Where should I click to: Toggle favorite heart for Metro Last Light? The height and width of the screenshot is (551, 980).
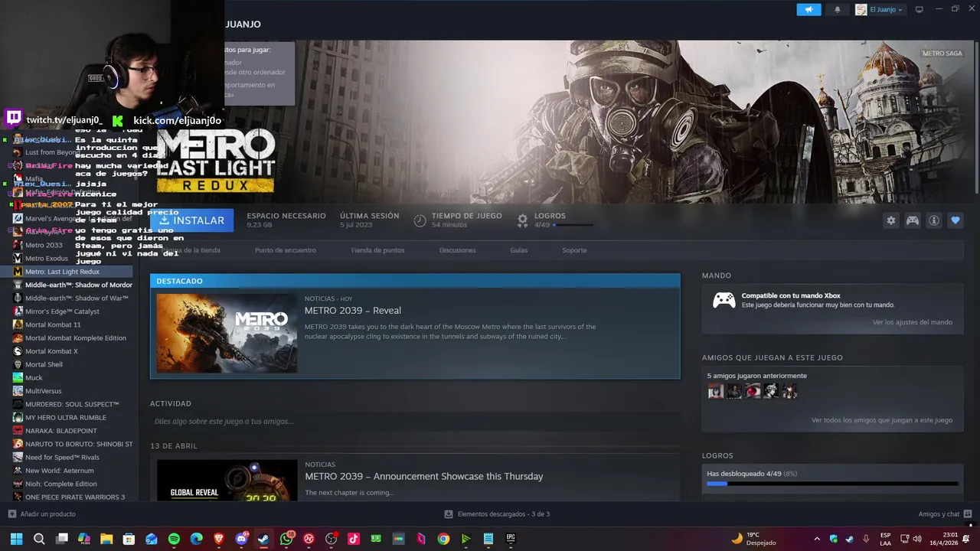point(955,220)
